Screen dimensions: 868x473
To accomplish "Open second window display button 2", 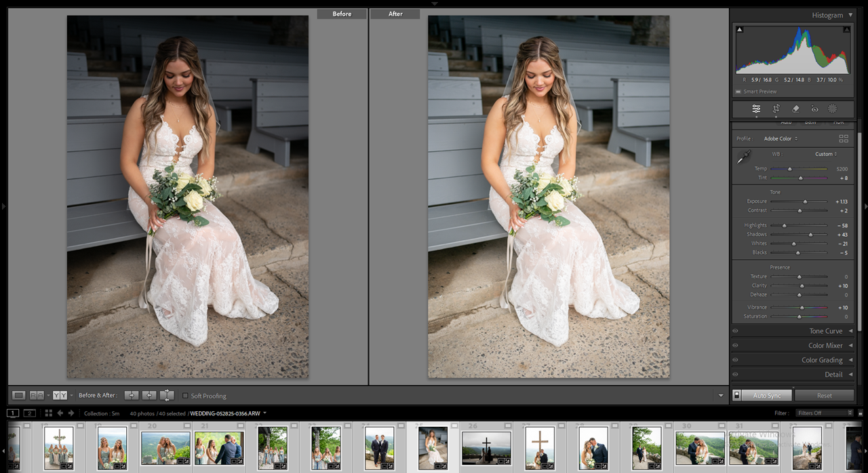I will click(29, 413).
